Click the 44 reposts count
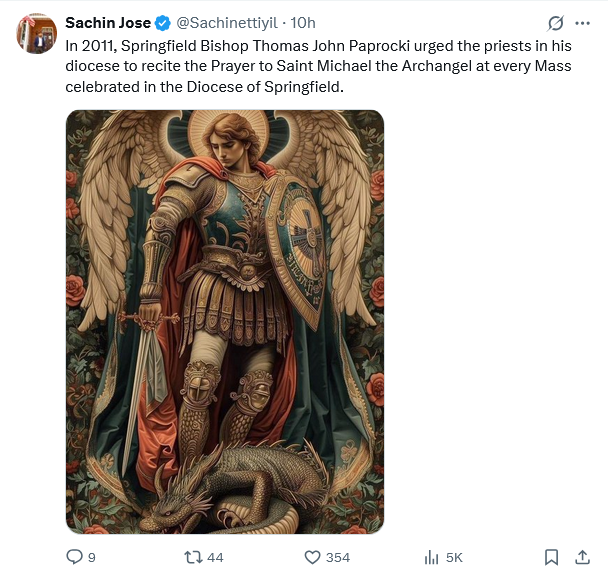Screen dimensions: 609x579 [215, 557]
